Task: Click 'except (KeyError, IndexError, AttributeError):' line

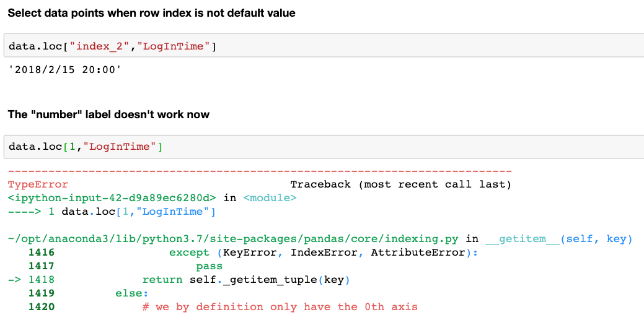Action: pyautogui.click(x=324, y=253)
